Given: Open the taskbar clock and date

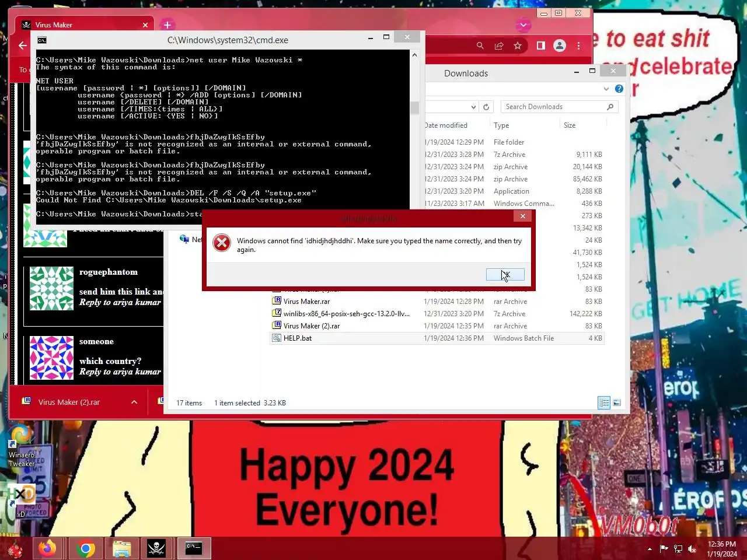Looking at the screenshot, I should coord(722,549).
